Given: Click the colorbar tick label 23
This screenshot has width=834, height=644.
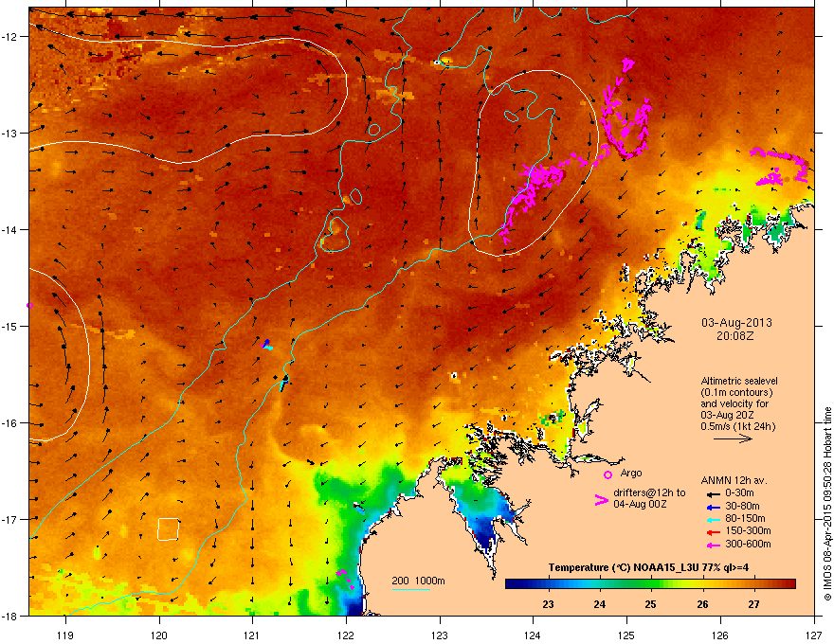Looking at the screenshot, I should tap(548, 604).
